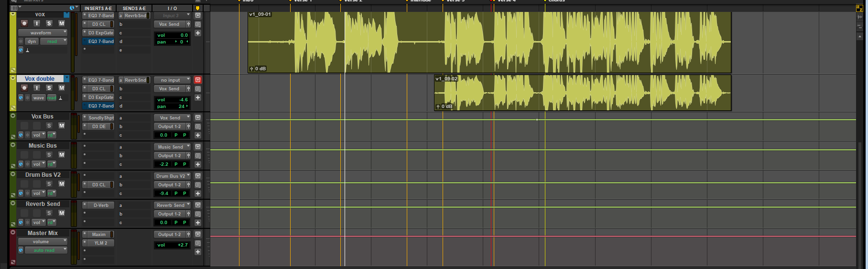868x269 pixels.
Task: Solo the VOX track
Action: click(49, 23)
